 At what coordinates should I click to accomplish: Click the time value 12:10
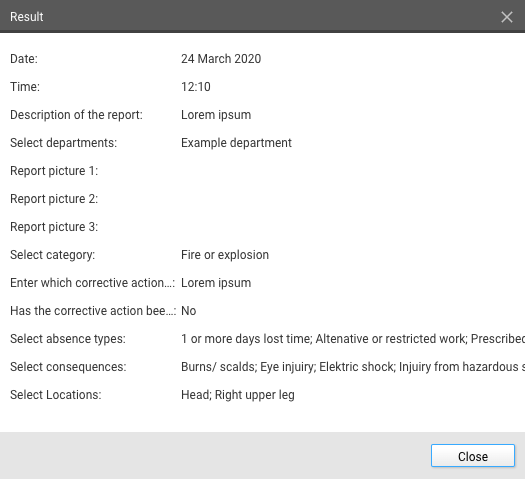pyautogui.click(x=196, y=87)
